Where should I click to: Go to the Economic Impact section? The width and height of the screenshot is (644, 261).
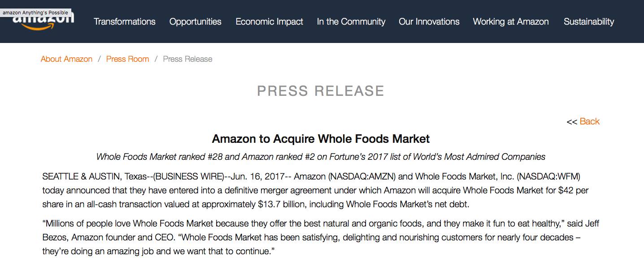(x=269, y=21)
